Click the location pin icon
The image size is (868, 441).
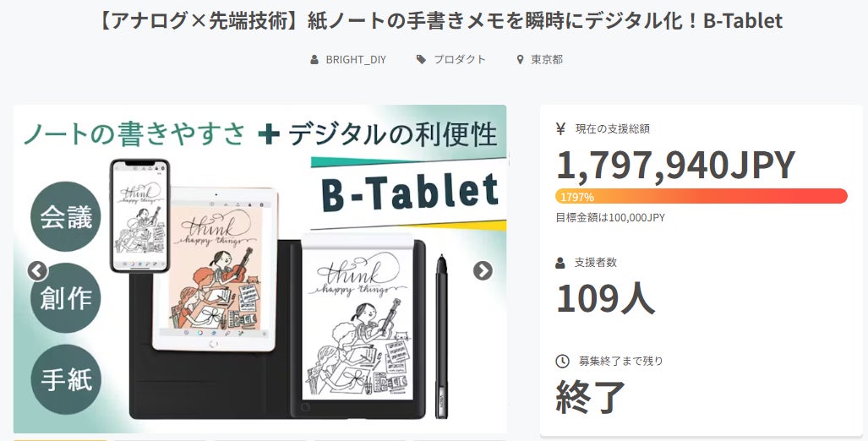pyautogui.click(x=520, y=60)
